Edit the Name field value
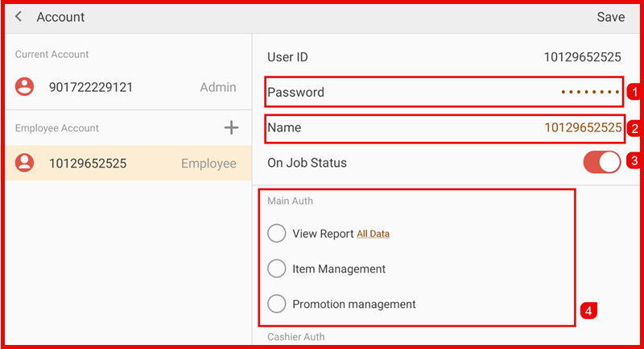Viewport: 644px width, 349px height. click(x=583, y=127)
